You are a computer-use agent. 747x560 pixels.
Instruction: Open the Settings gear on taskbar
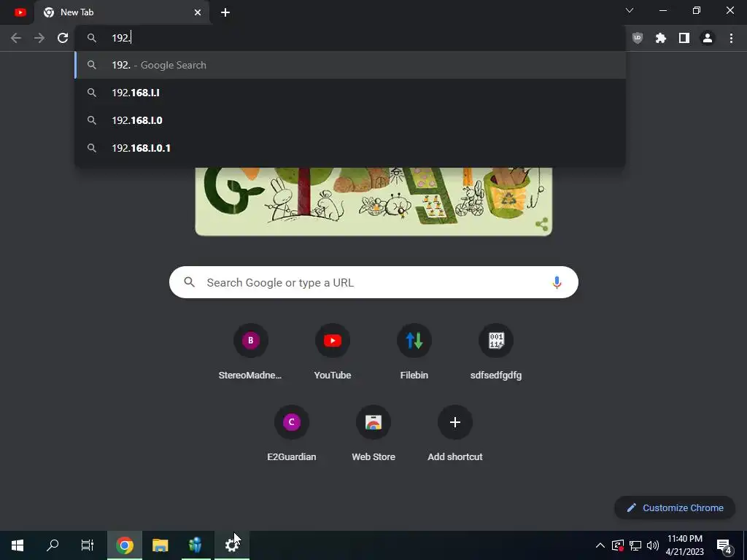click(x=232, y=545)
